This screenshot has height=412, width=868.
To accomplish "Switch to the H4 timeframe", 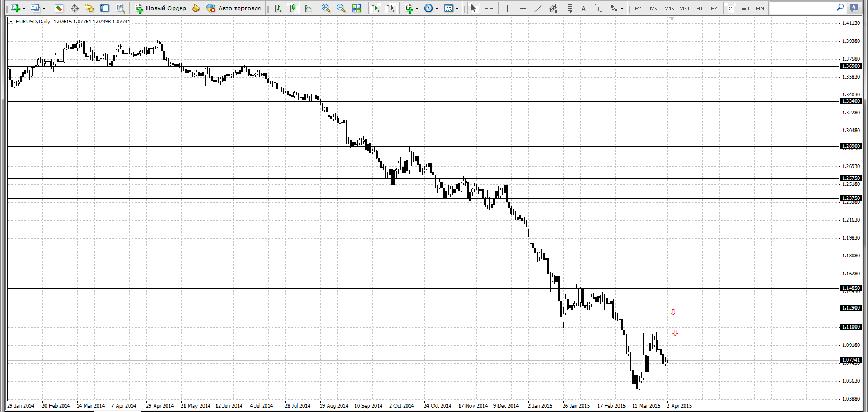I will point(714,8).
